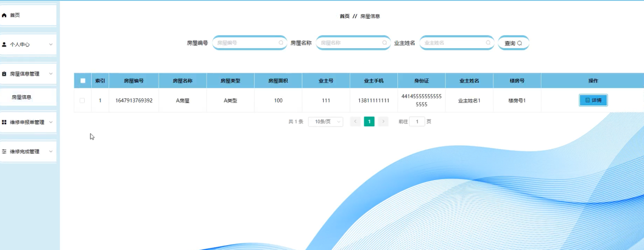Focus the 房屋编号 search input
Viewport: 644px width, 250px height.
click(250, 43)
